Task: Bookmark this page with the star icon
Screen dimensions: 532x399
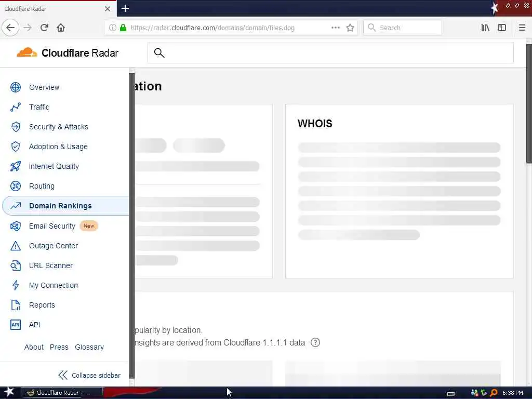Action: pyautogui.click(x=350, y=28)
